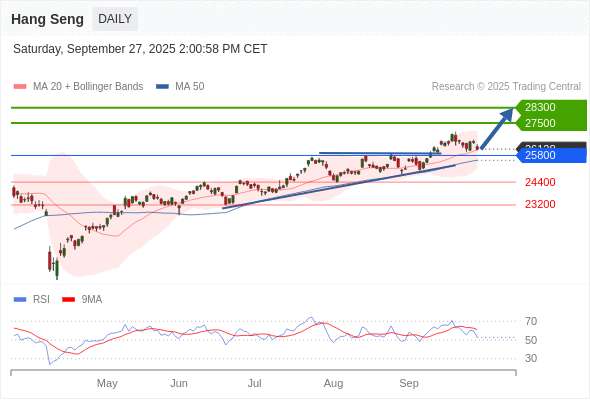Click the 24400 red support label
The height and width of the screenshot is (400, 590).
[x=540, y=182]
